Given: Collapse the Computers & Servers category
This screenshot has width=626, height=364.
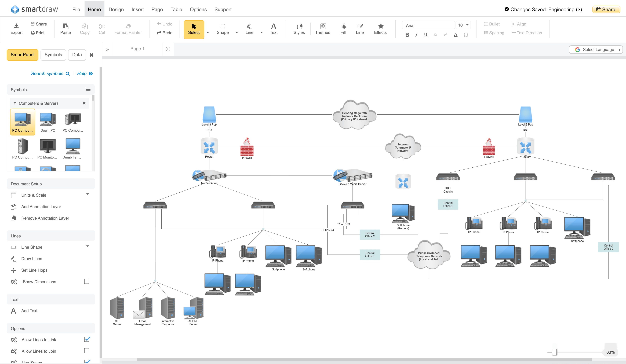Looking at the screenshot, I should [15, 103].
